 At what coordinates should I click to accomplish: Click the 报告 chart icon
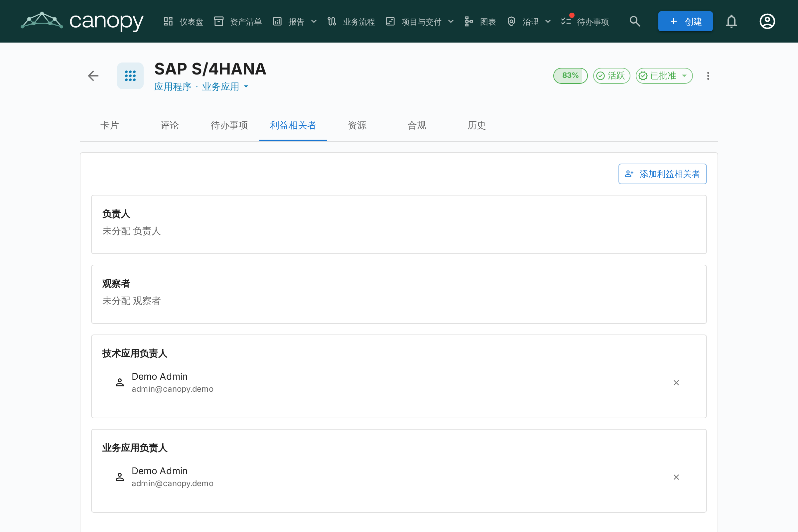coord(277,21)
